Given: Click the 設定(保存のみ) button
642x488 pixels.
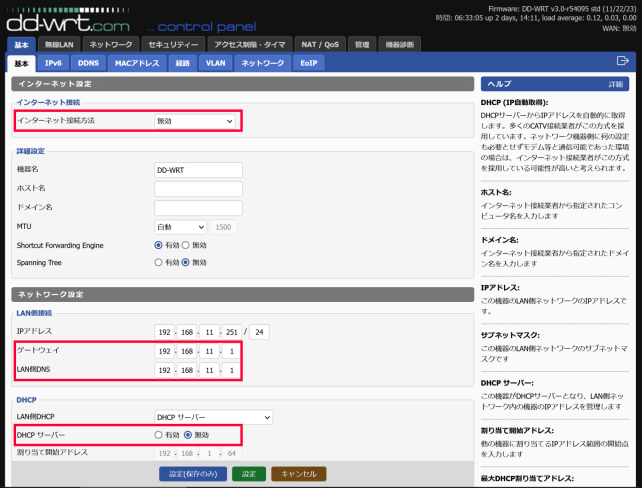Looking at the screenshot, I should pyautogui.click(x=193, y=474).
